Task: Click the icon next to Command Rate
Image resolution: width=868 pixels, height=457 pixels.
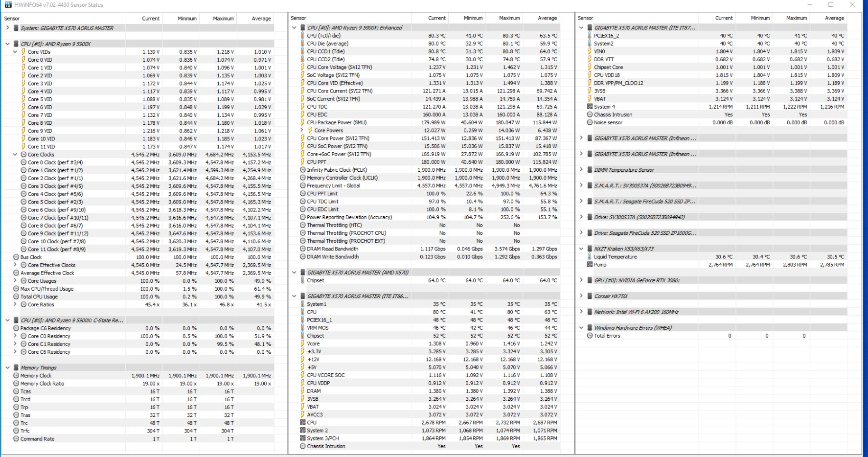Action: click(x=16, y=439)
